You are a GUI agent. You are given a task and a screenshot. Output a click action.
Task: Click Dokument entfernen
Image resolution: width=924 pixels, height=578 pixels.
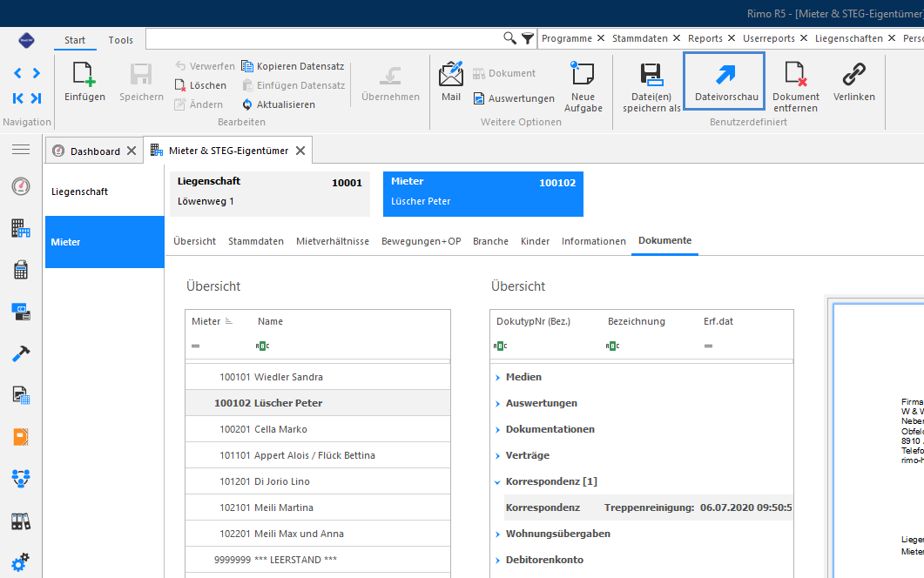pyautogui.click(x=795, y=87)
